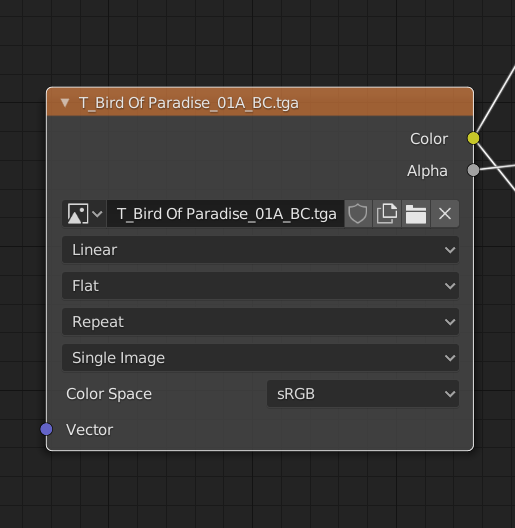This screenshot has height=528, width=515.
Task: Click the yellow Color output socket
Action: (x=473, y=138)
